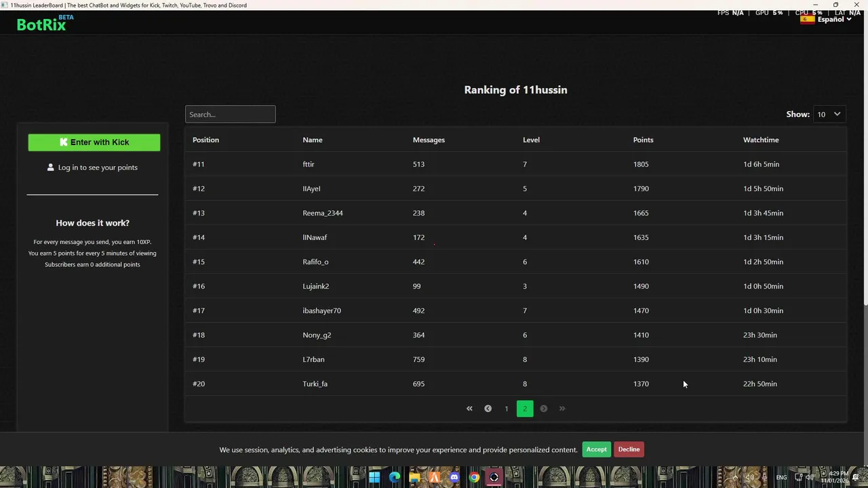
Task: Click the name L7rban
Action: pos(313,359)
